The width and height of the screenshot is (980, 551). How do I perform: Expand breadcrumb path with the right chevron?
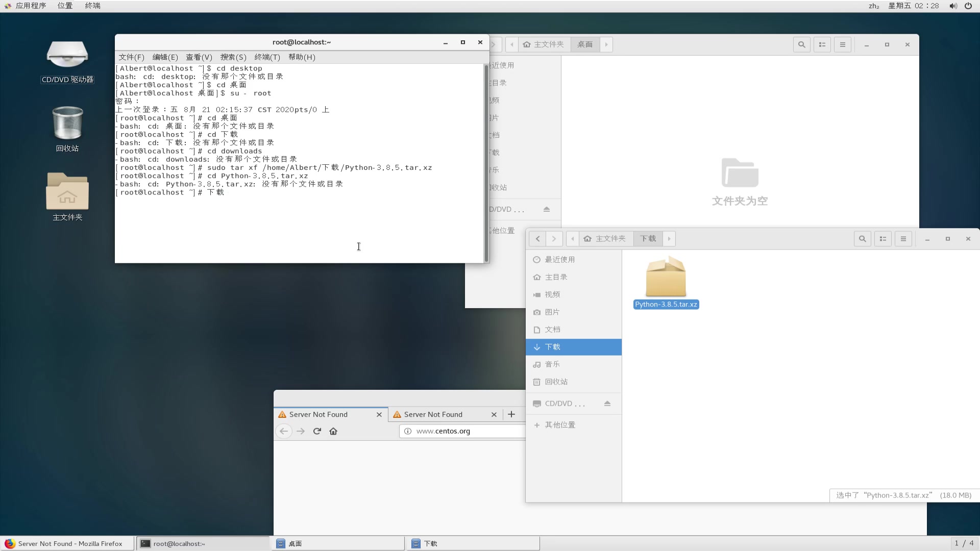point(670,238)
